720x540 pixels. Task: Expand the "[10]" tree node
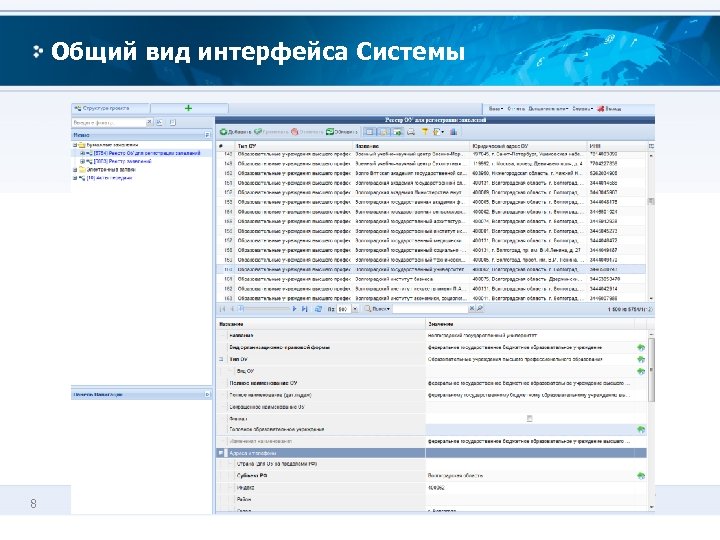point(75,178)
